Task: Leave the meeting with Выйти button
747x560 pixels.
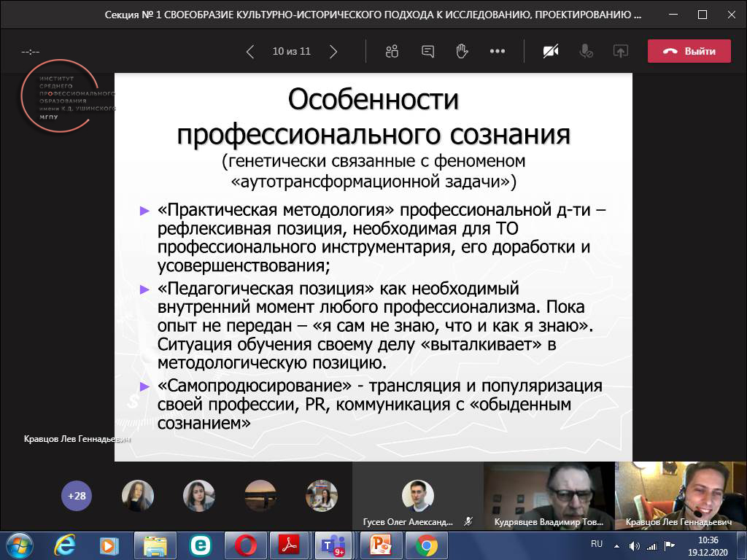Action: point(689,51)
